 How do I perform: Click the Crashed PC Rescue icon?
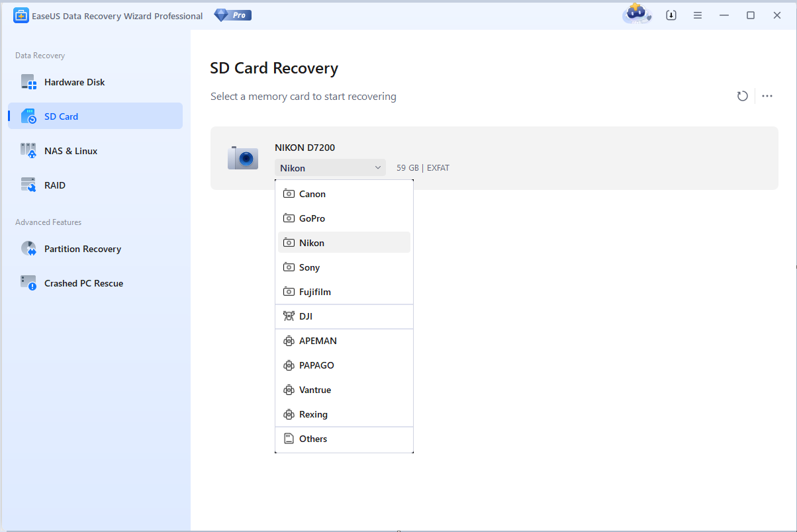28,283
